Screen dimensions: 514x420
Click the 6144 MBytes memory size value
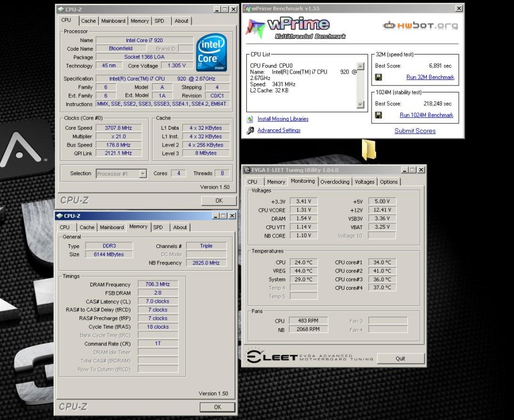(109, 254)
